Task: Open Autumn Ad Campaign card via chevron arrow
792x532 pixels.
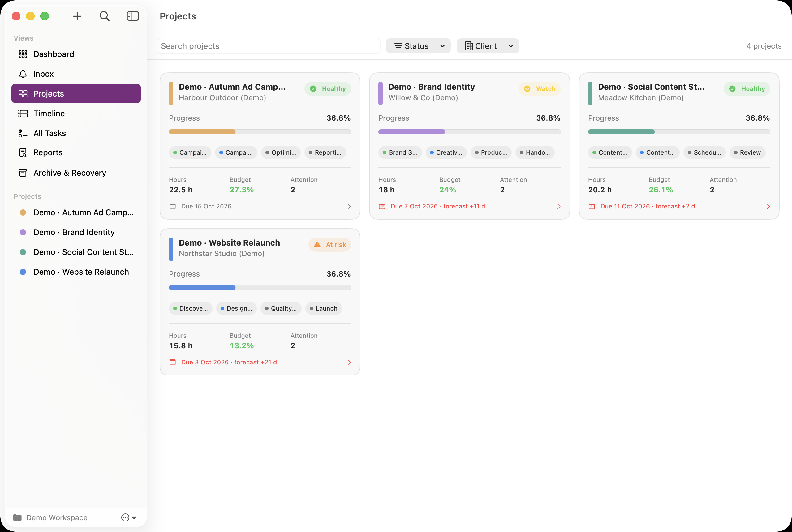Action: point(349,207)
